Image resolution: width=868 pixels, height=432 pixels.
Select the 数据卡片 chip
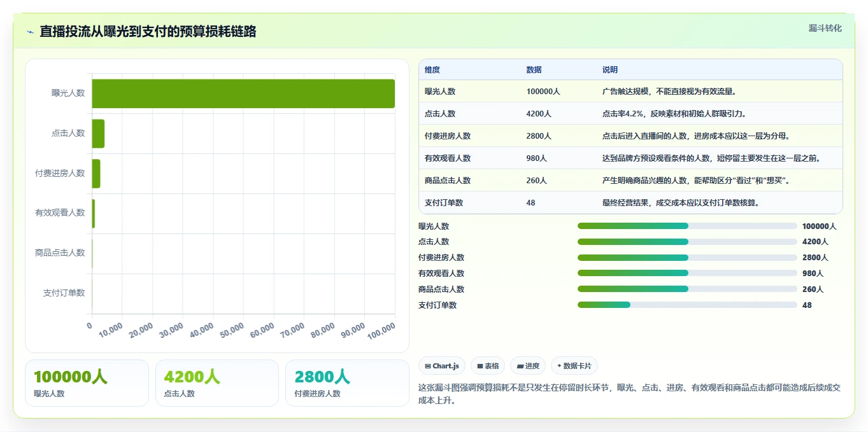tap(574, 366)
